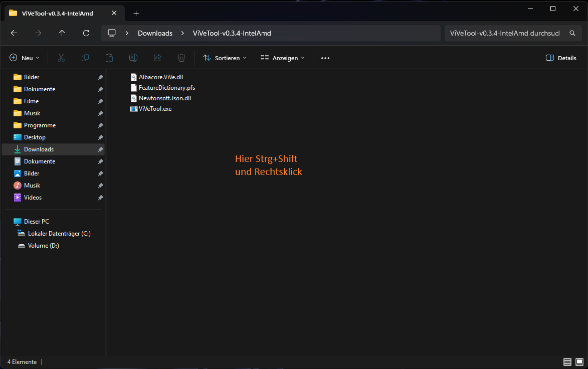Expand chevron before Downloads in address bar
Screen dimensions: 588x369
click(x=127, y=33)
